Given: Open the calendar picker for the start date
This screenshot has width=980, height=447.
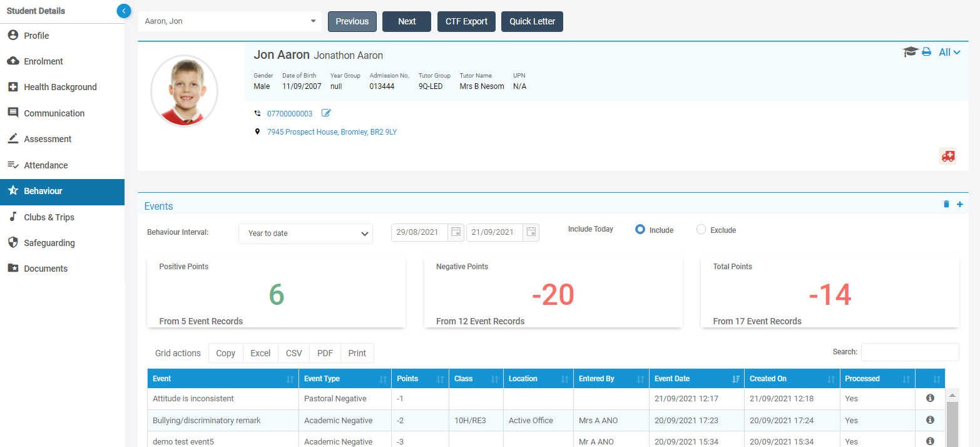Looking at the screenshot, I should (x=455, y=232).
